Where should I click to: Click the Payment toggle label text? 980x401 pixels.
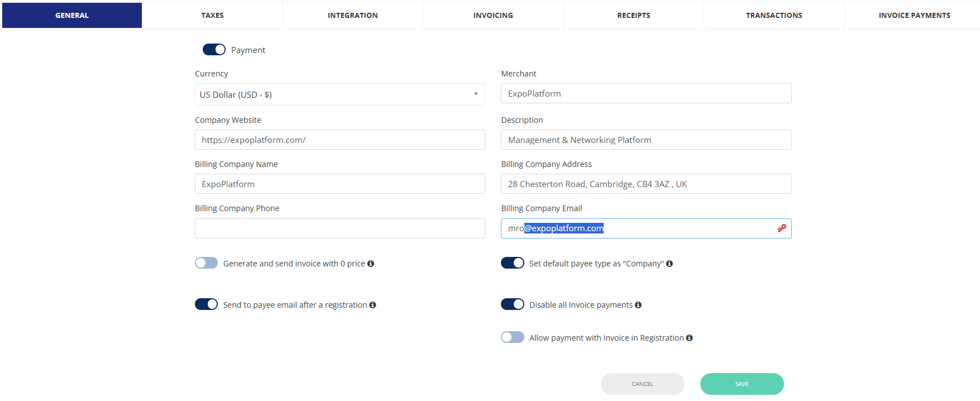coord(248,50)
